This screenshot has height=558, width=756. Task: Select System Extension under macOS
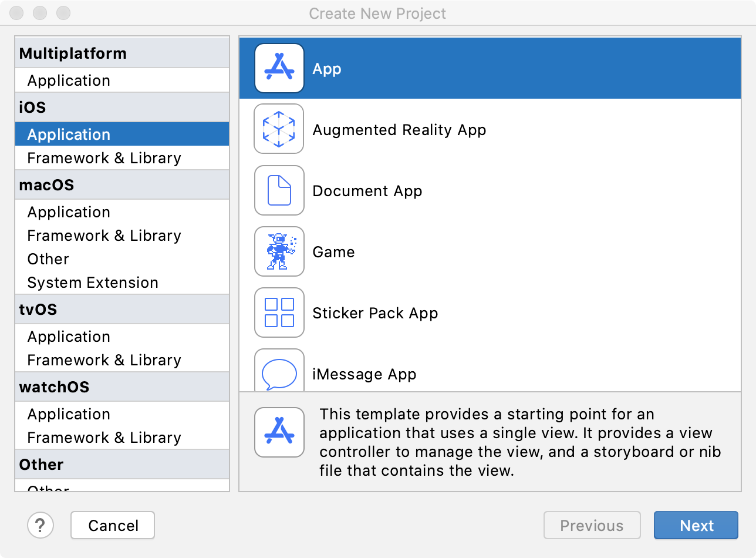(122, 283)
